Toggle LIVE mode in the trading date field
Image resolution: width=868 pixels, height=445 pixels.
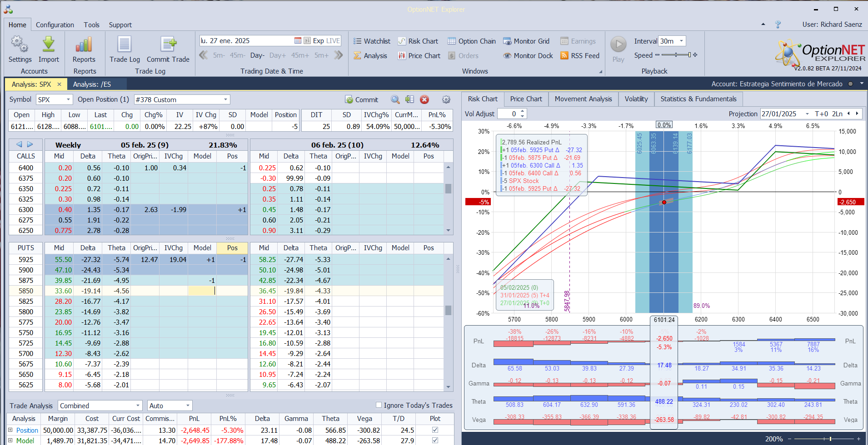pyautogui.click(x=333, y=41)
